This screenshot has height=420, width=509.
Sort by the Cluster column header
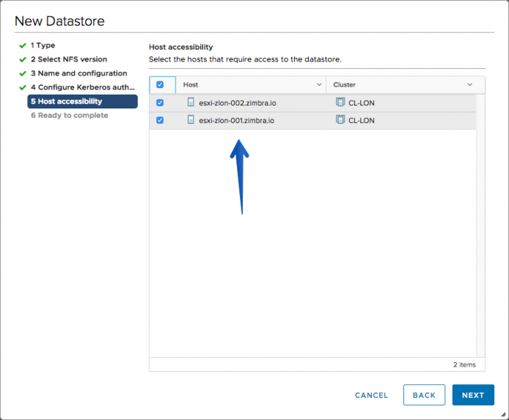tap(345, 84)
